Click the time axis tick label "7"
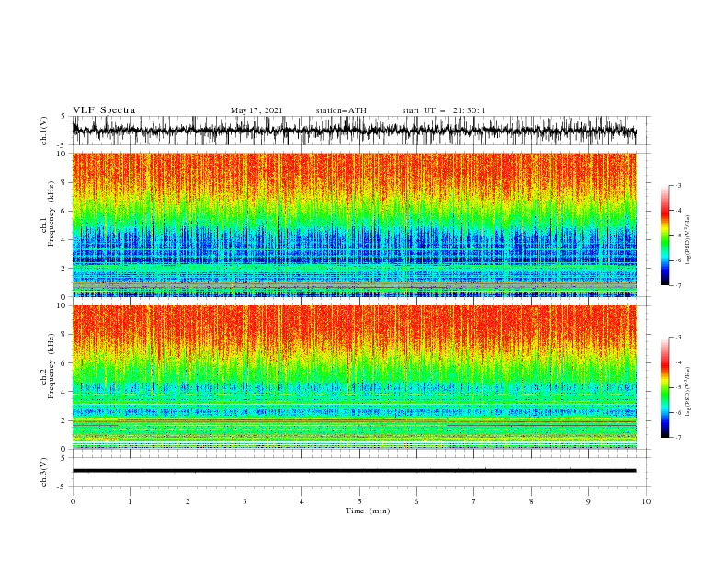The height and width of the screenshot is (563, 728). 474,501
